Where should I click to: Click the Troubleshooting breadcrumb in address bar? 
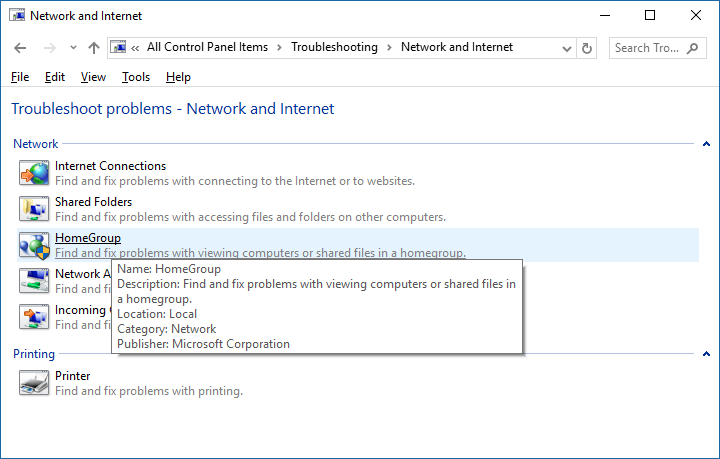(334, 47)
